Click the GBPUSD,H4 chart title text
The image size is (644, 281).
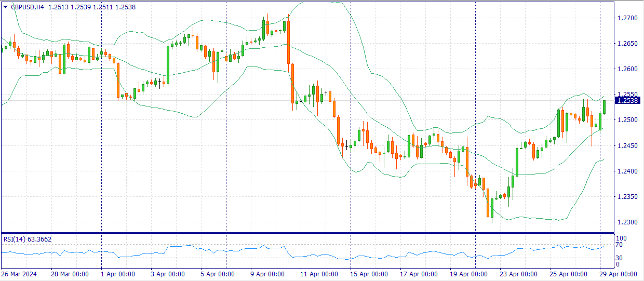click(x=28, y=7)
